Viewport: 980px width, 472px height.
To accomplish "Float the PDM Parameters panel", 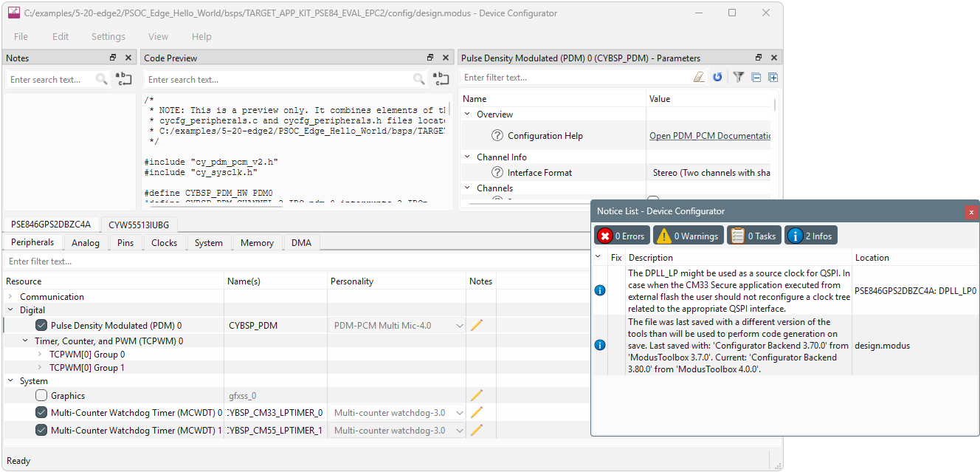I will 758,58.
